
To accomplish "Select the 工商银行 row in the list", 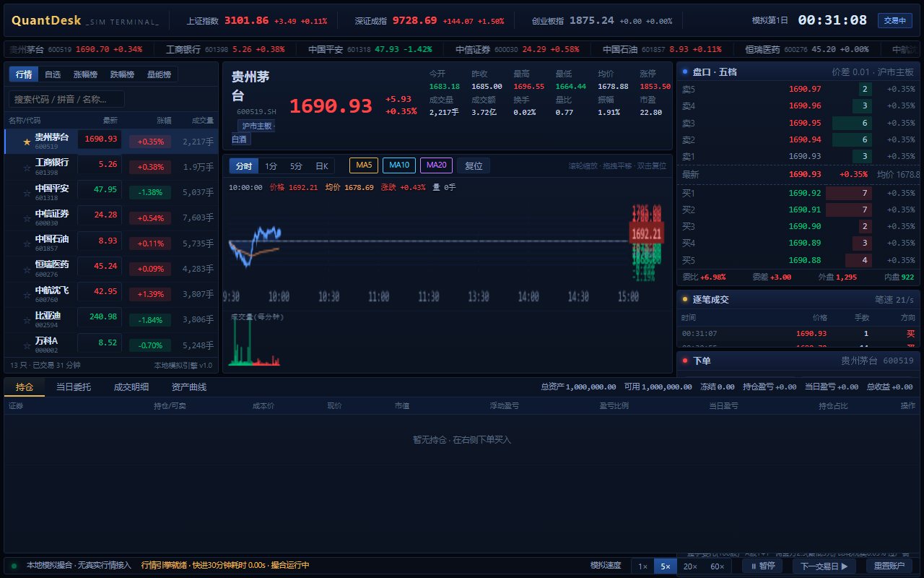I will pyautogui.click(x=111, y=167).
